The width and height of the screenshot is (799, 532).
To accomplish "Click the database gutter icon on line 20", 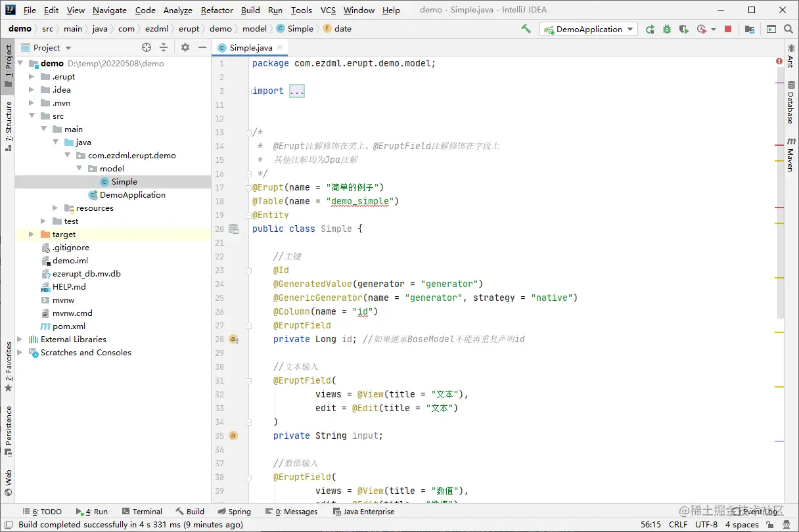I will pos(233,229).
